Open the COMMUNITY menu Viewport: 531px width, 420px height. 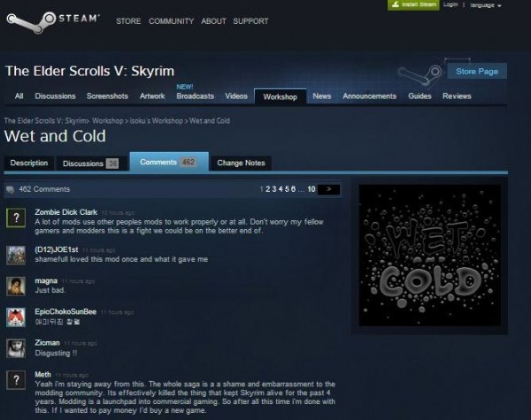pos(172,21)
